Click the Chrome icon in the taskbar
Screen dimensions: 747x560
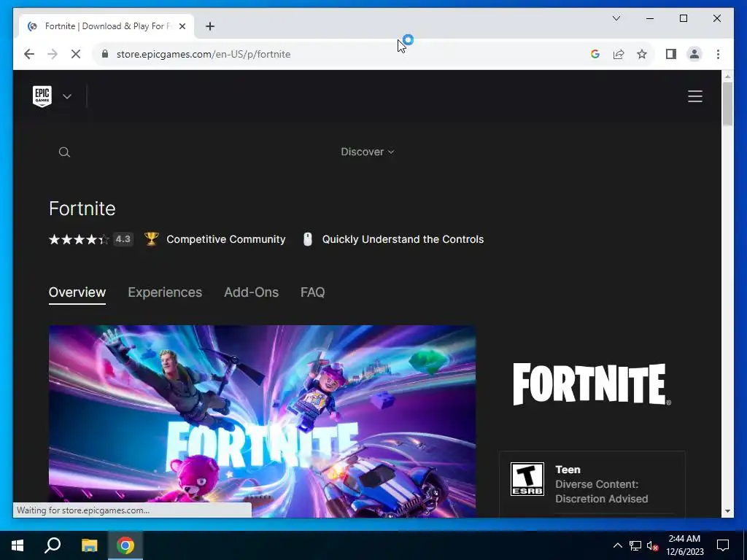125,545
